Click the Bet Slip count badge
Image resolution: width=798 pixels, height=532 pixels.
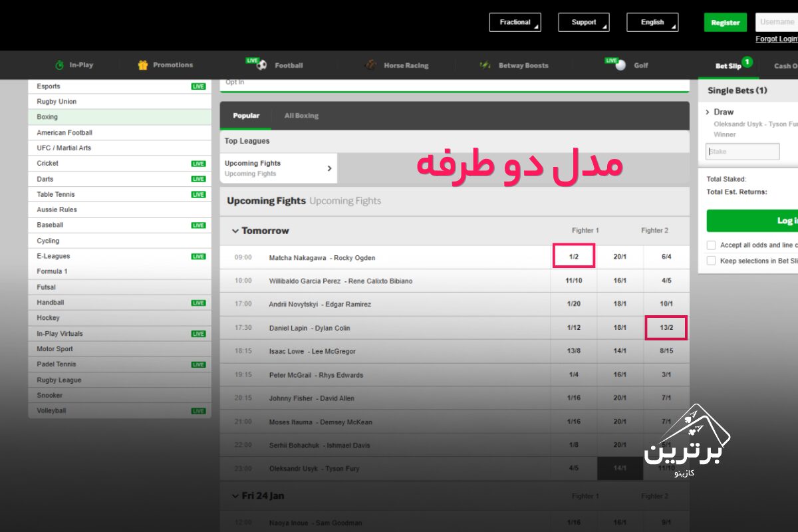click(747, 62)
